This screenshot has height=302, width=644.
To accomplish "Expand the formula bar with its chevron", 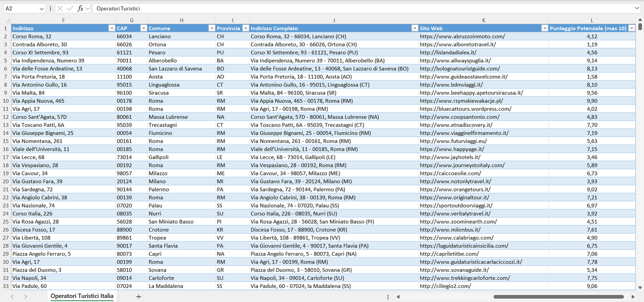I will [x=636, y=8].
